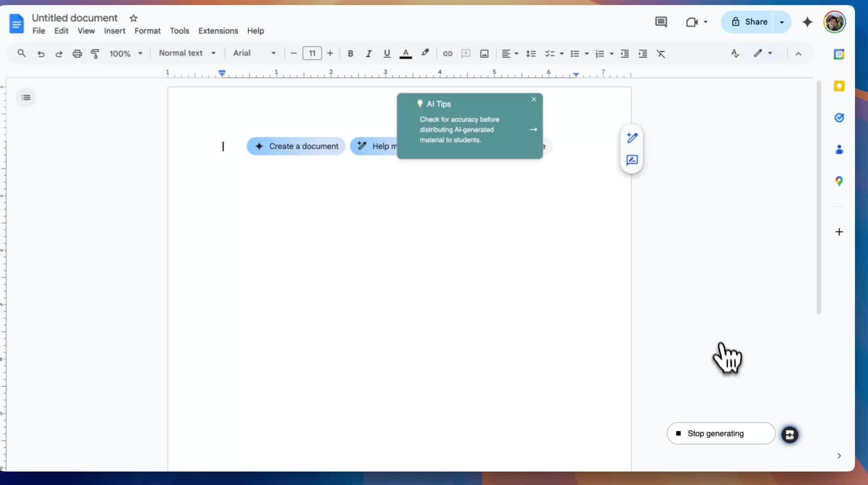Screen dimensions: 868x485
Task: Open the Maps side panel
Action: click(x=839, y=181)
